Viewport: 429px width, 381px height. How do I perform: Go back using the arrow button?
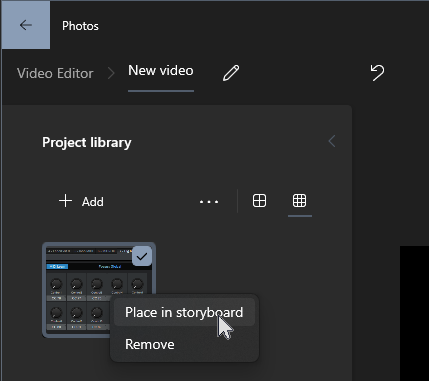tap(26, 25)
